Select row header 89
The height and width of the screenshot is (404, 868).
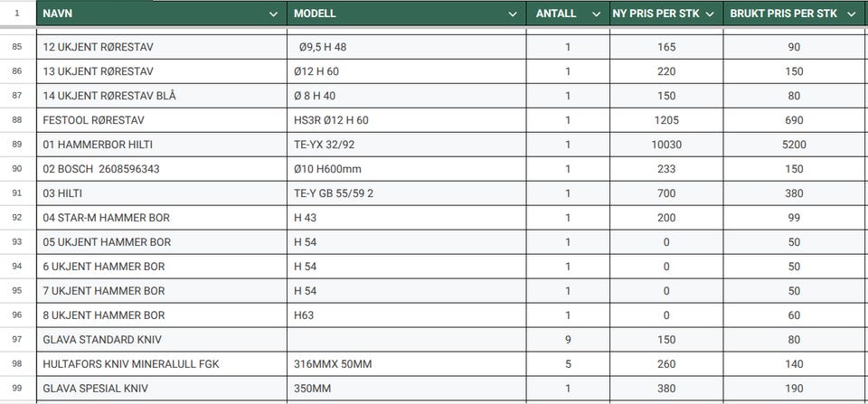pyautogui.click(x=17, y=145)
